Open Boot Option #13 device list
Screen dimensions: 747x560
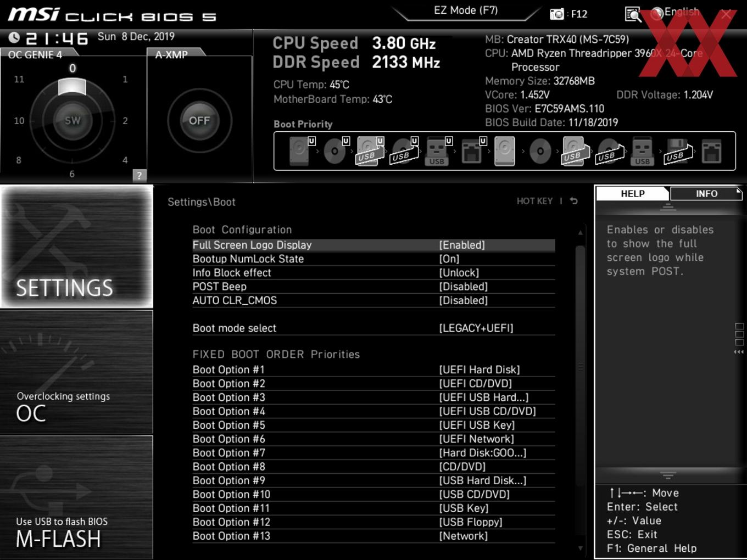(374, 536)
